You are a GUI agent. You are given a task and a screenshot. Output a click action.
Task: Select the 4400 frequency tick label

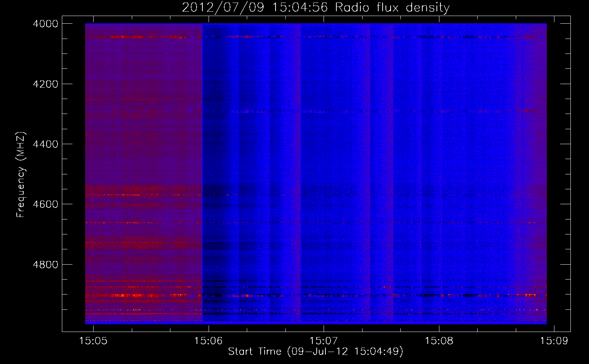tap(46, 144)
